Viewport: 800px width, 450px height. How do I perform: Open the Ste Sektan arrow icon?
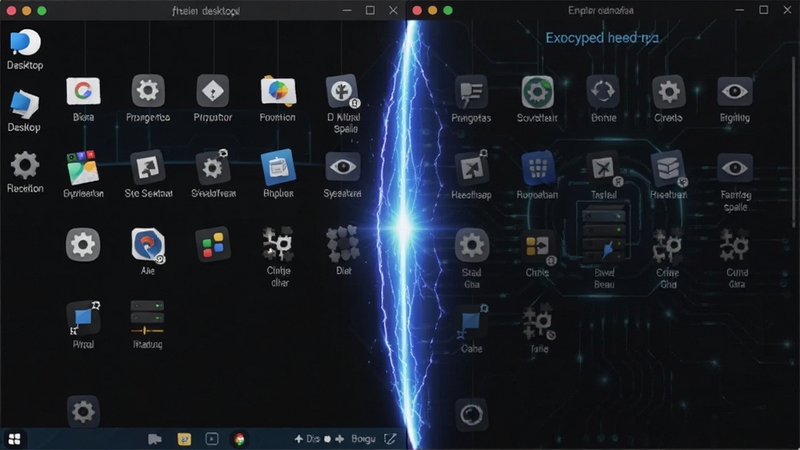click(148, 167)
